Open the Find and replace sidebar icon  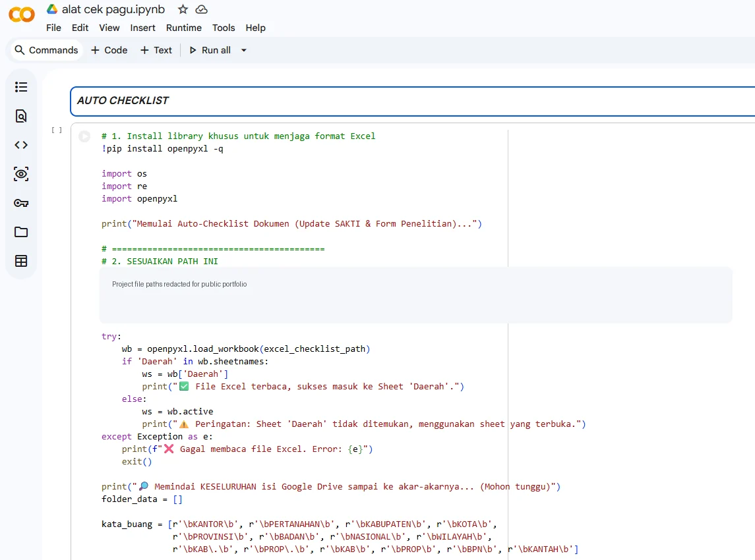click(x=21, y=116)
